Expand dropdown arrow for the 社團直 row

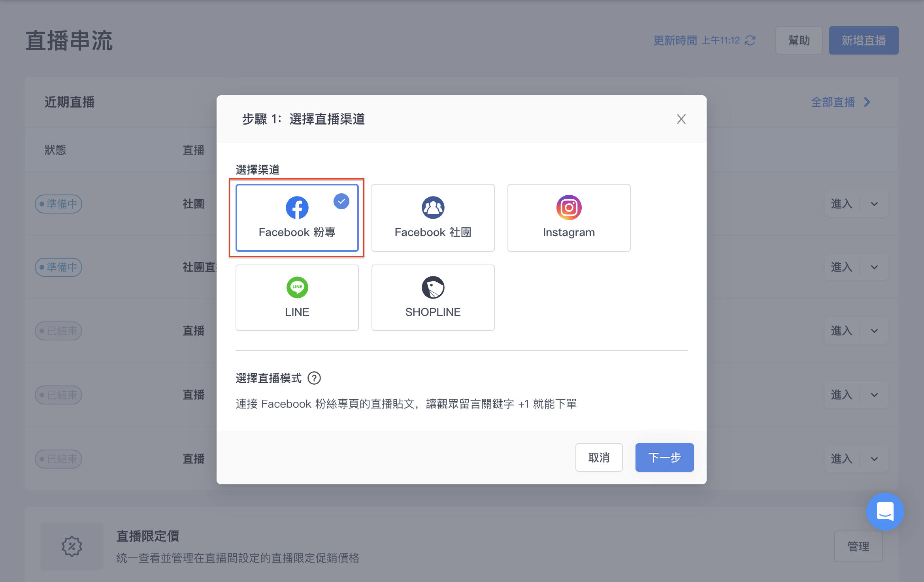[x=874, y=267]
